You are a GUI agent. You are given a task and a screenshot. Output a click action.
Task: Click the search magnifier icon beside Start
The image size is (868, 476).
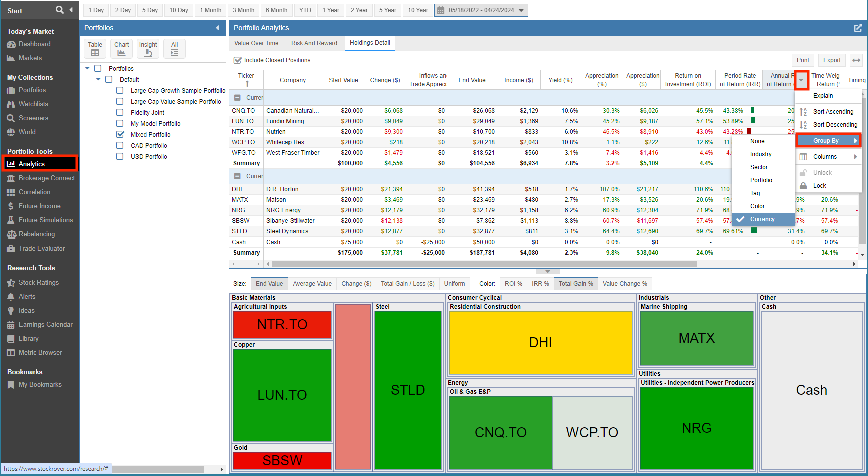pyautogui.click(x=59, y=10)
